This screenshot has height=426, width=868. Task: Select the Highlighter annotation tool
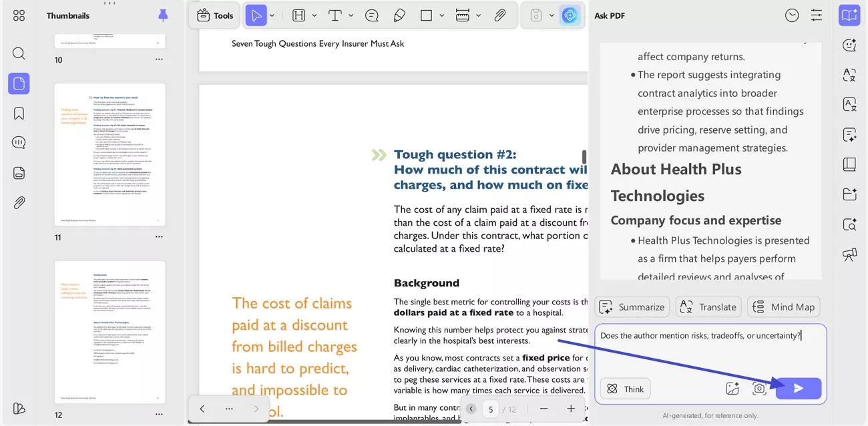[x=399, y=15]
